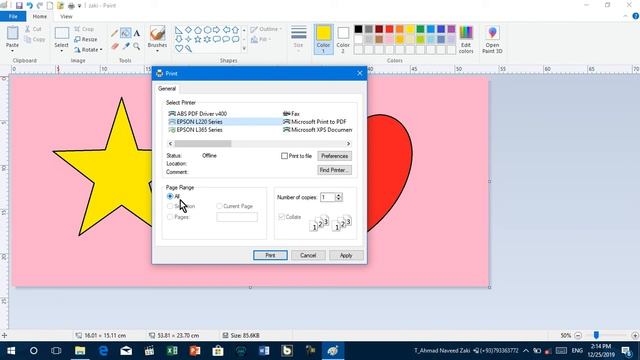Viewport: 640px width, 360px height.
Task: Select the Magnifier tool
Action: (x=137, y=46)
